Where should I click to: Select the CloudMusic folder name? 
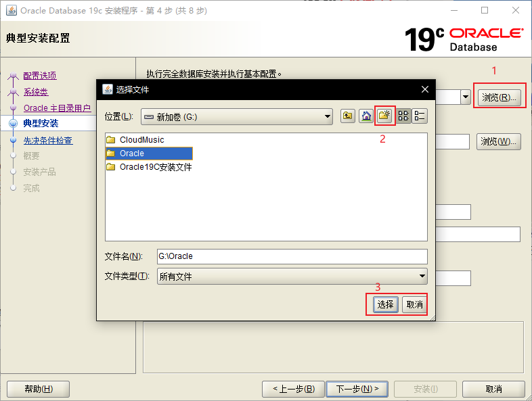pos(142,140)
